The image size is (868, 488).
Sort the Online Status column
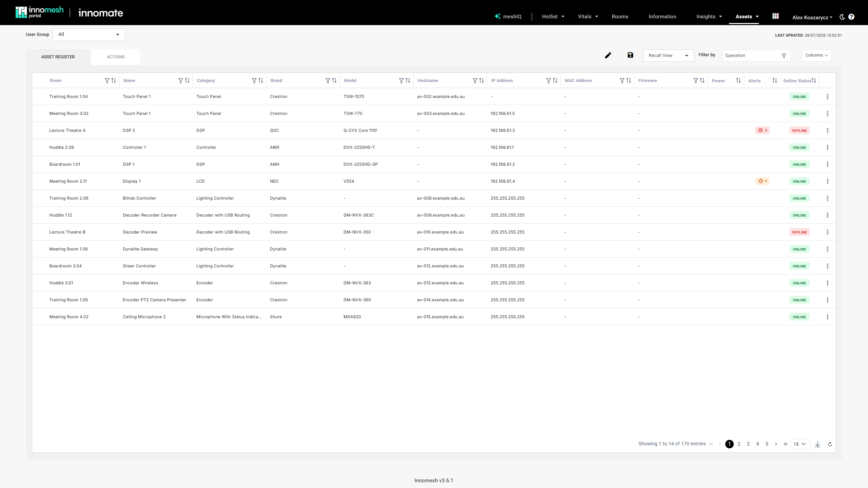(814, 80)
